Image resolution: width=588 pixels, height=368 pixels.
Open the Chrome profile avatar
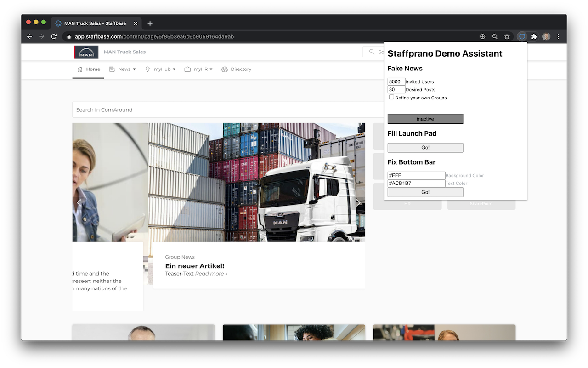coord(546,36)
